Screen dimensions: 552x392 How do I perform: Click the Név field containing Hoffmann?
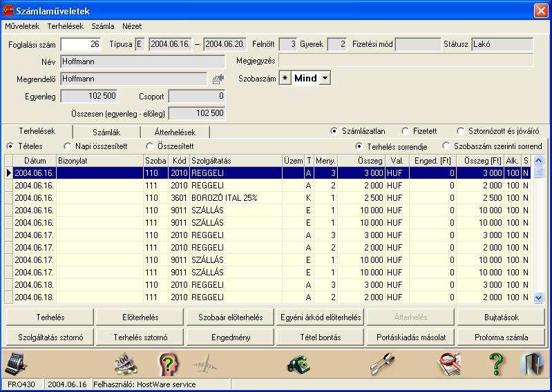pyautogui.click(x=142, y=61)
